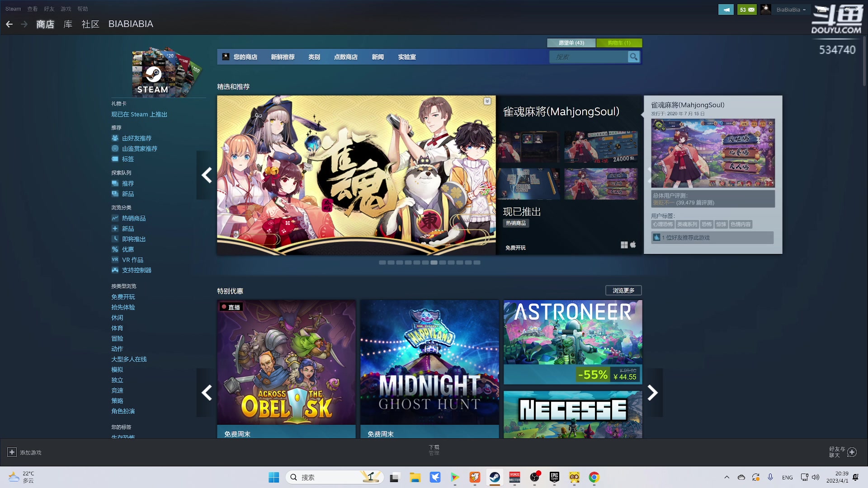
Task: Open the Midnight Ghost Hunt capsule
Action: pos(429,369)
